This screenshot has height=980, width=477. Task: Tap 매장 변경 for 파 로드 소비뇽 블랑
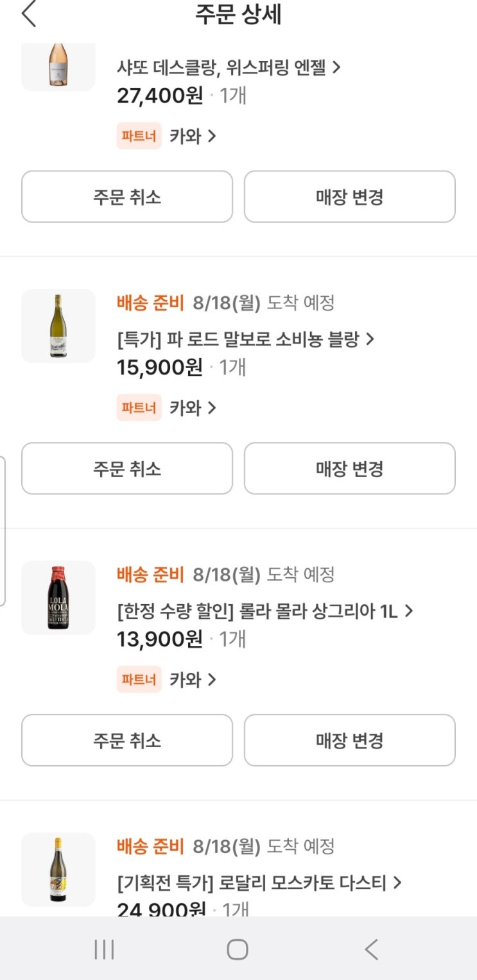tap(349, 469)
